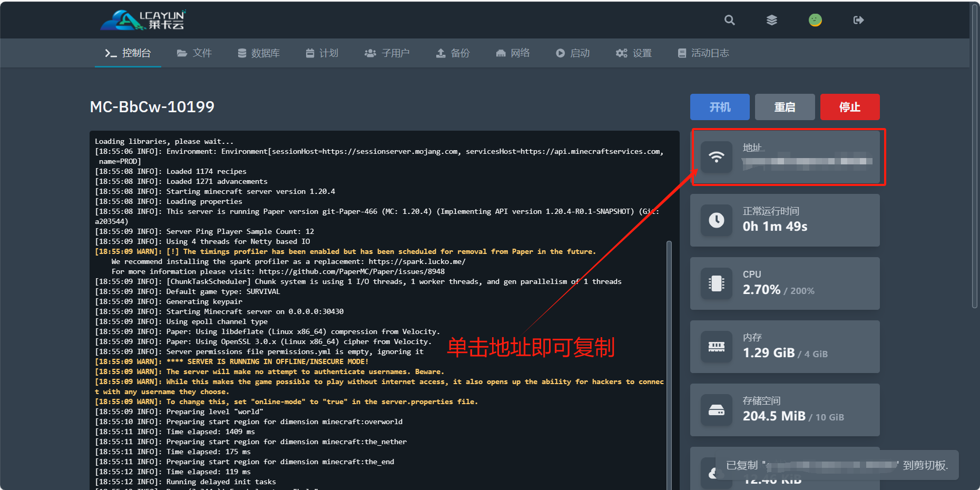
Task: Open the green user avatar icon
Action: point(815,20)
